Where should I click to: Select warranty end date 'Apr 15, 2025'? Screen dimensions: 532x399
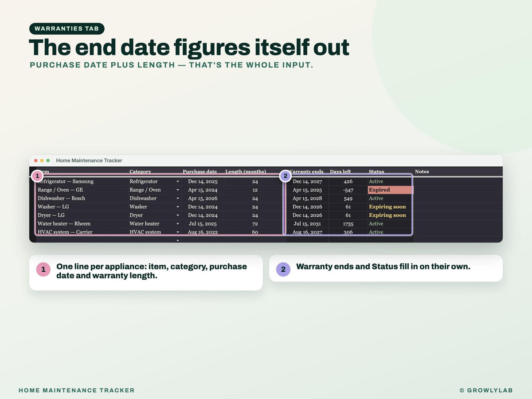click(307, 190)
